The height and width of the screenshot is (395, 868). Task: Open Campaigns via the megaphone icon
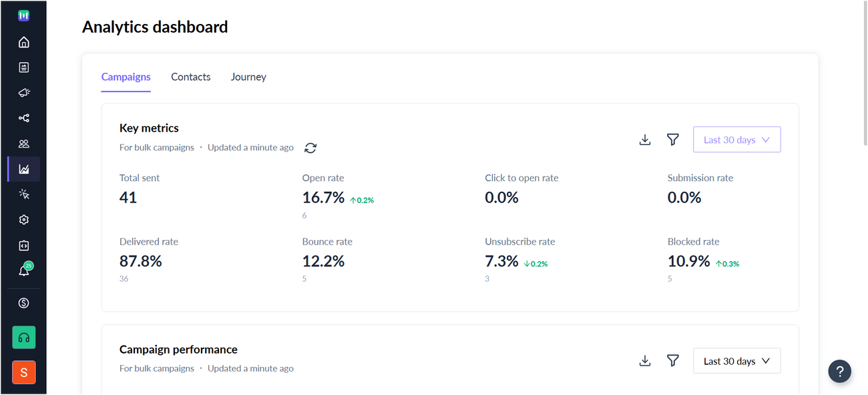click(x=24, y=93)
